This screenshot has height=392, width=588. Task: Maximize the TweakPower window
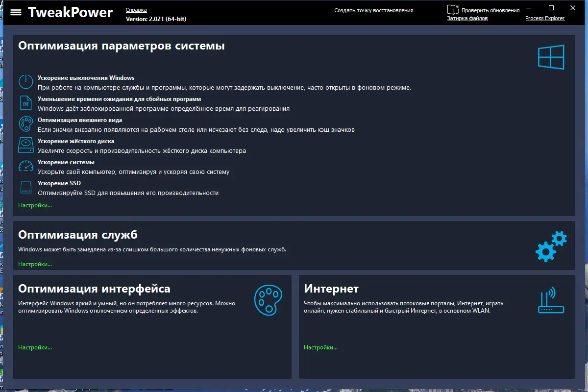point(551,8)
